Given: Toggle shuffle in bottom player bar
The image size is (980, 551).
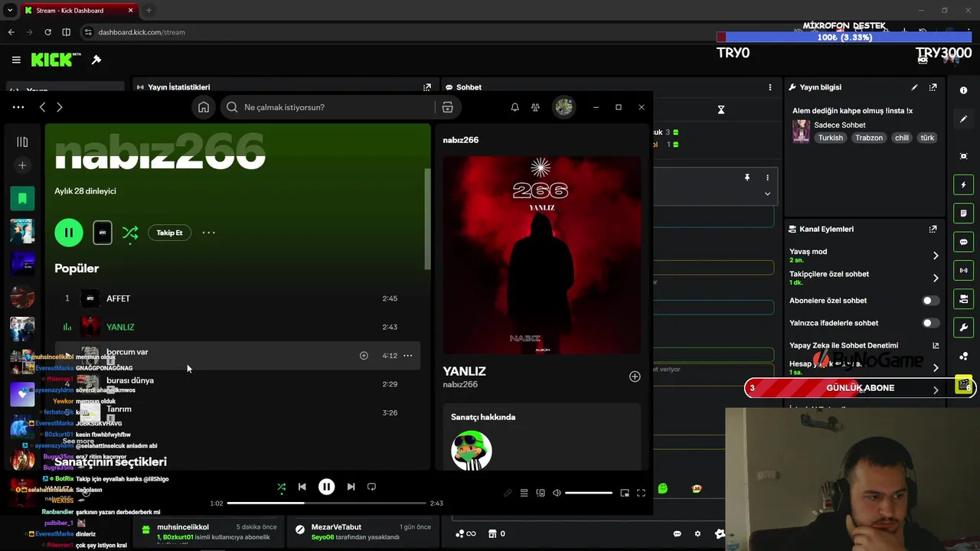Looking at the screenshot, I should (x=281, y=487).
